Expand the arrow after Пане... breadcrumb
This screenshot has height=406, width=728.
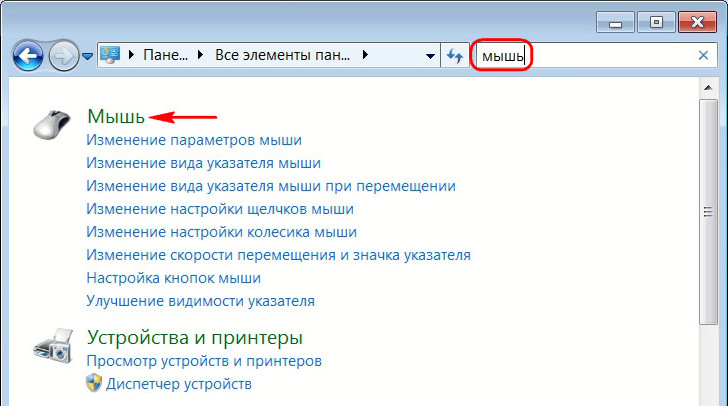(201, 55)
